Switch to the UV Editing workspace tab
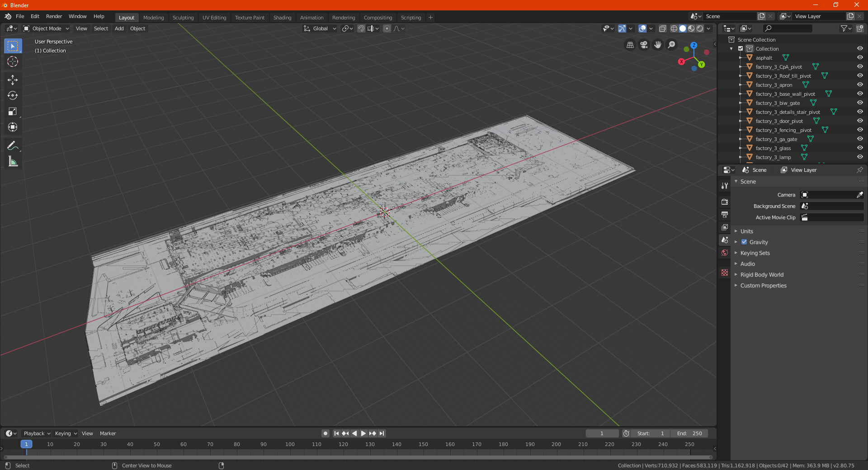Viewport: 868px width, 470px height. pos(214,18)
